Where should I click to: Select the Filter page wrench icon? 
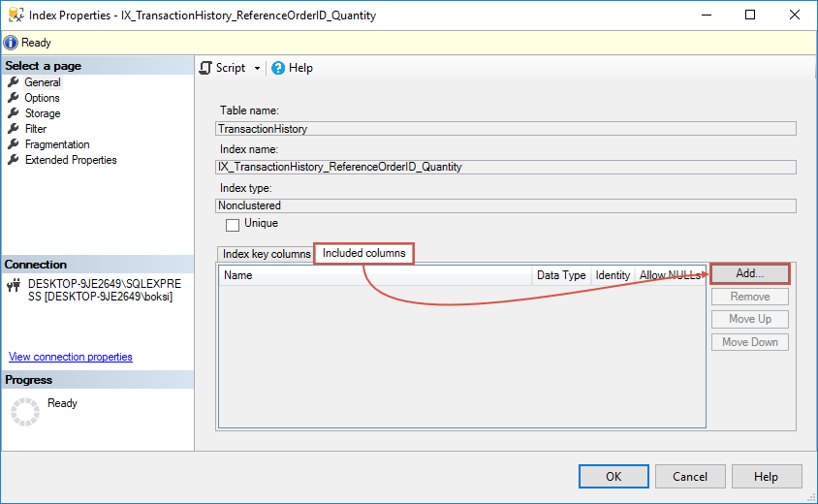(14, 128)
